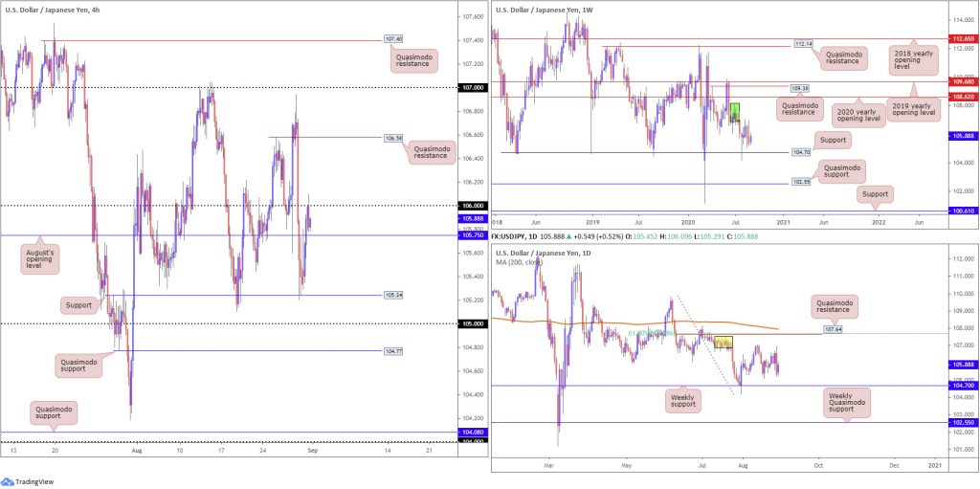Image resolution: width=980 pixels, height=489 pixels.
Task: Select the Support callout near 104.70 weekly
Action: click(x=833, y=141)
